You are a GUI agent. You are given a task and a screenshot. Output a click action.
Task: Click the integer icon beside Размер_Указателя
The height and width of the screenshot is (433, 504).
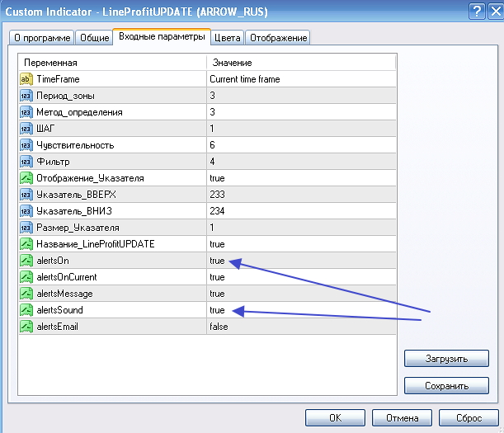(x=26, y=228)
